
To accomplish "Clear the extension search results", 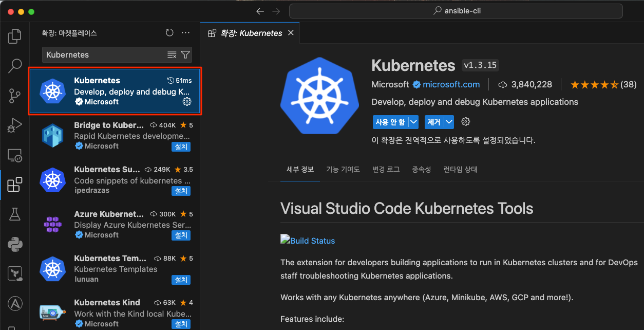I will tap(172, 55).
